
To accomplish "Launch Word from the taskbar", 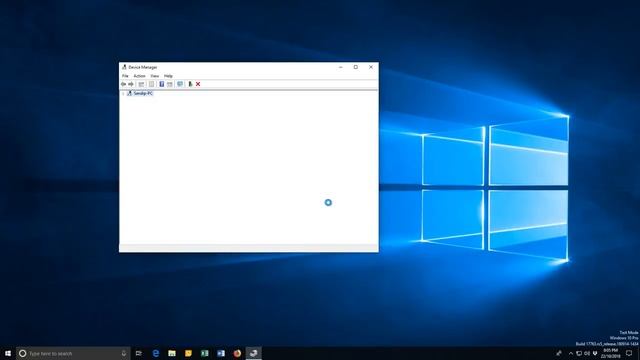I will [x=221, y=353].
